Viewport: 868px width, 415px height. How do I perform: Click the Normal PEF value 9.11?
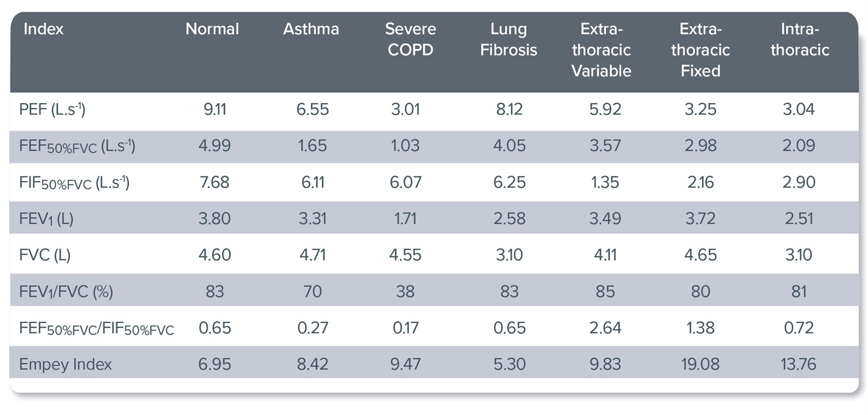214,110
